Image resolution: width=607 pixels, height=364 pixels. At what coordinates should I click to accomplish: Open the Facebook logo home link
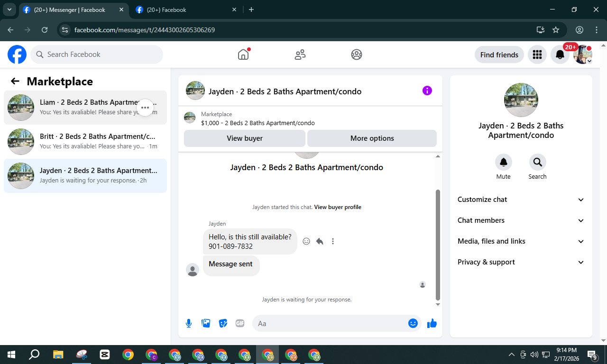point(17,55)
